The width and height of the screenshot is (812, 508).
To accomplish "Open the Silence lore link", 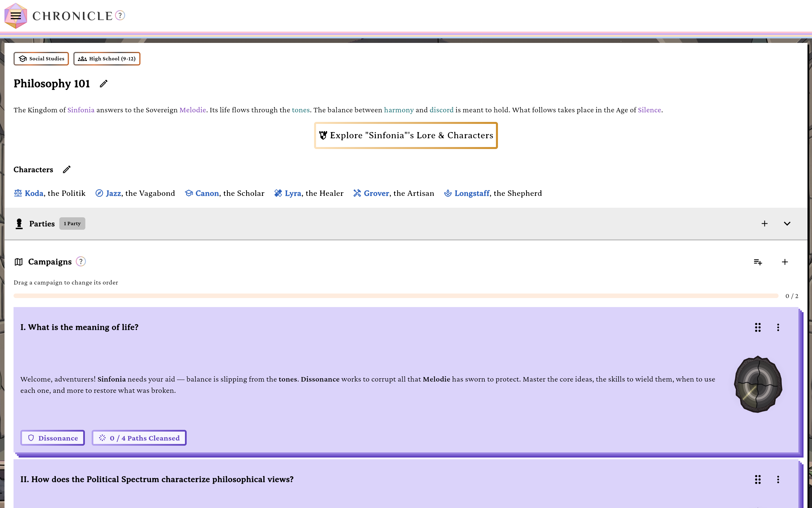I will [649, 110].
